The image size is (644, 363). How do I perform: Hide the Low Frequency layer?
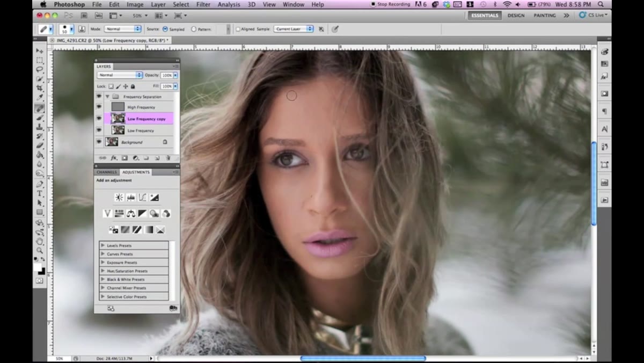click(x=99, y=130)
